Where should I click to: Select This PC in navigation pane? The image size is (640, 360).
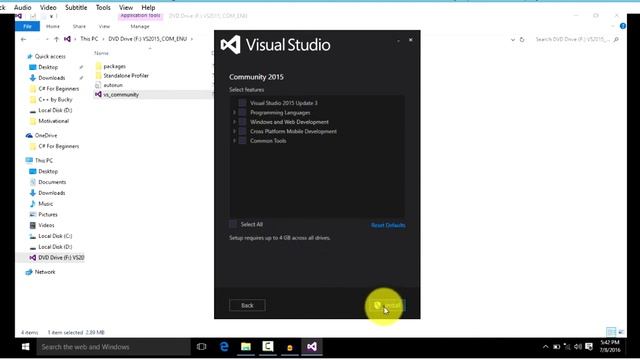(x=39, y=160)
